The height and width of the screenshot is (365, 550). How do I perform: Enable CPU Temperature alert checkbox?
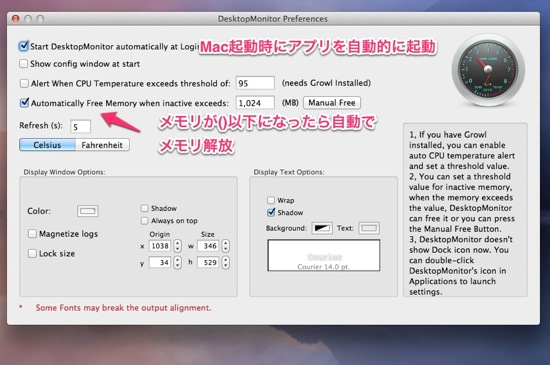coord(24,83)
